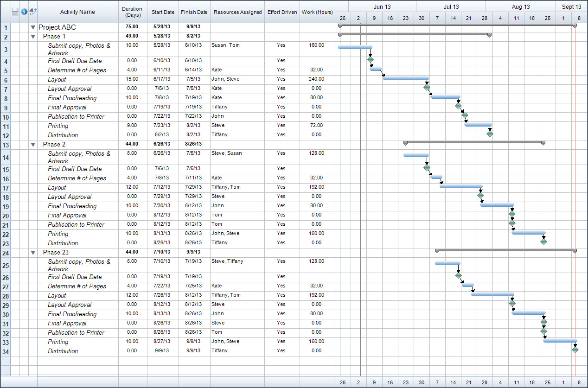
Task: Click Phase 2 Distribution milestone in row 23
Action: [x=543, y=242]
